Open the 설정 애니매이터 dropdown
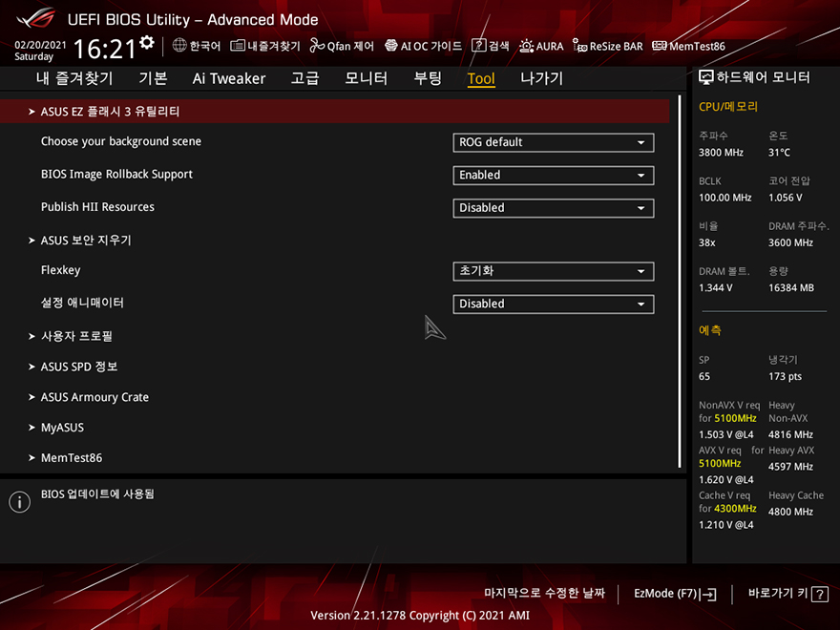 (x=554, y=304)
